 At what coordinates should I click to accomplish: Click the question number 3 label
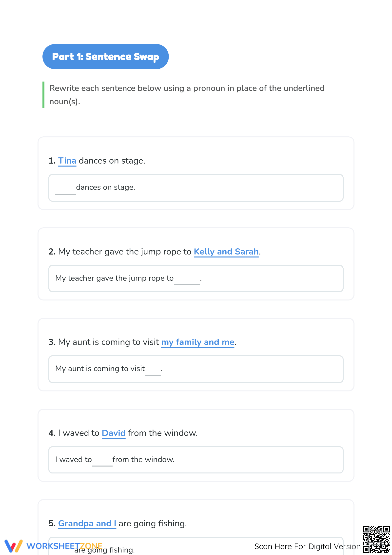[x=52, y=342]
